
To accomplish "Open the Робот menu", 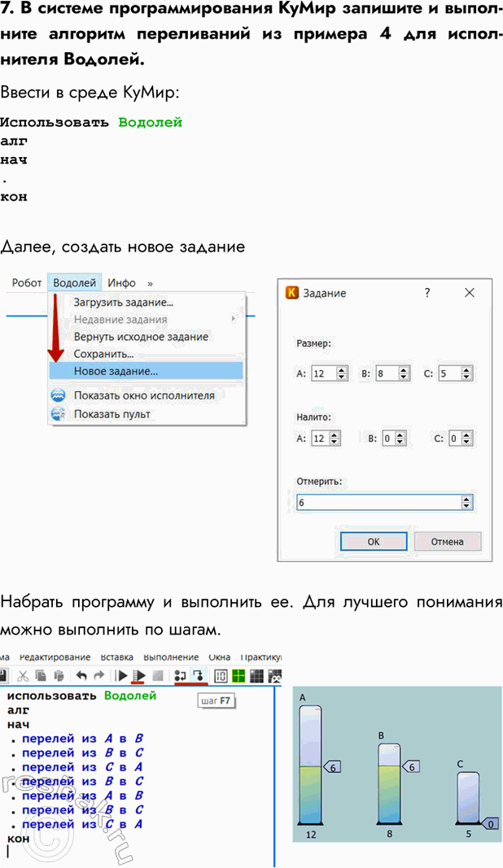I will [x=27, y=283].
